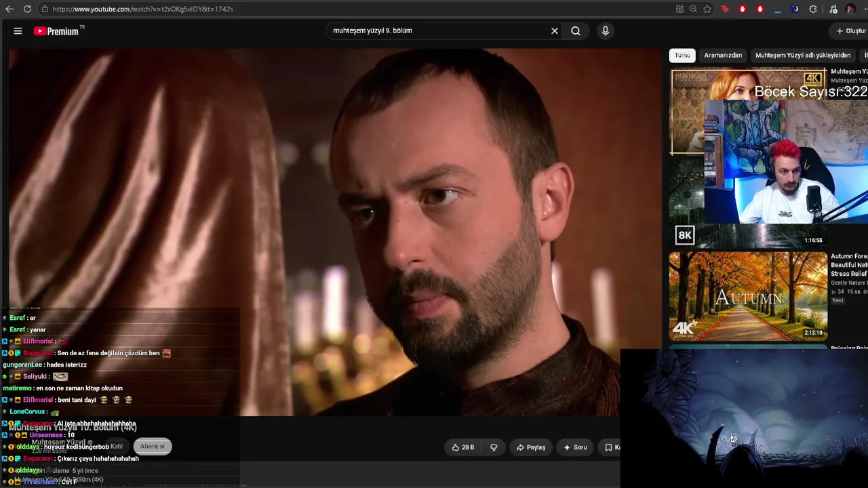Reload the page in the browser

tap(27, 9)
